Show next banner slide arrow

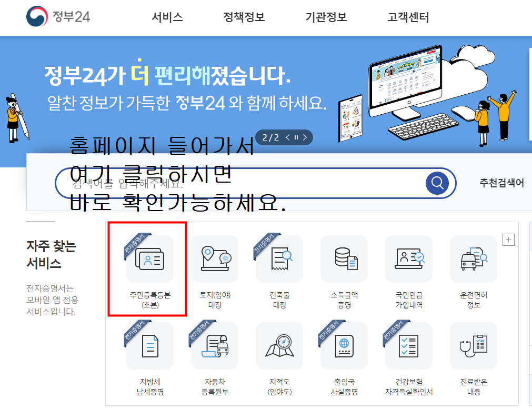coord(305,137)
